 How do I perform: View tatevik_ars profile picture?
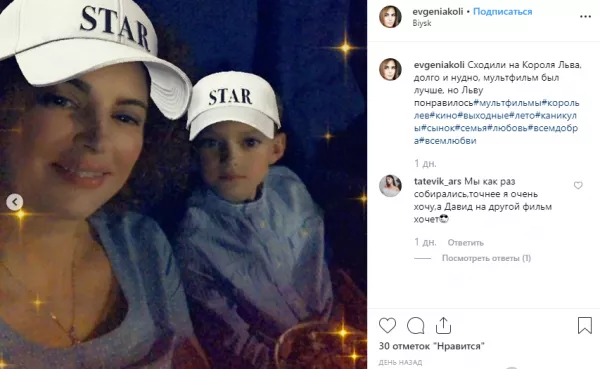point(390,186)
